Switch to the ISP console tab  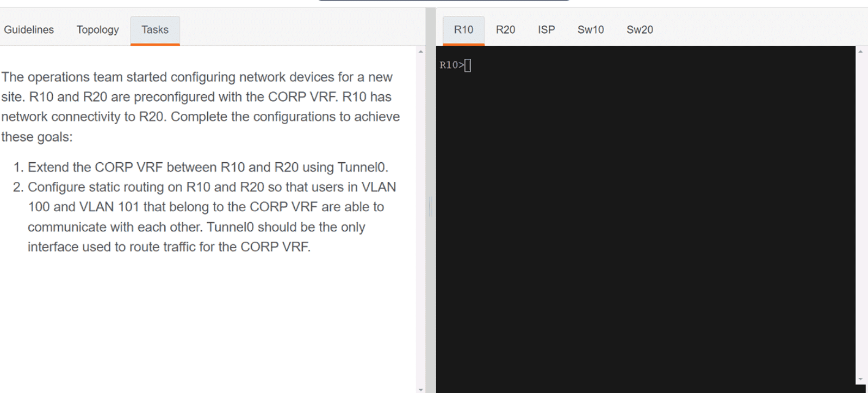(x=546, y=30)
